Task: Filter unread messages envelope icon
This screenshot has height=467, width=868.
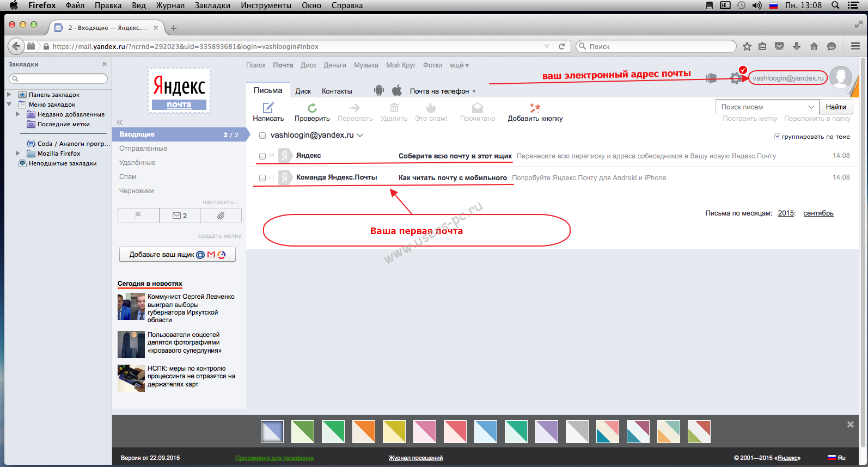Action: pos(180,216)
